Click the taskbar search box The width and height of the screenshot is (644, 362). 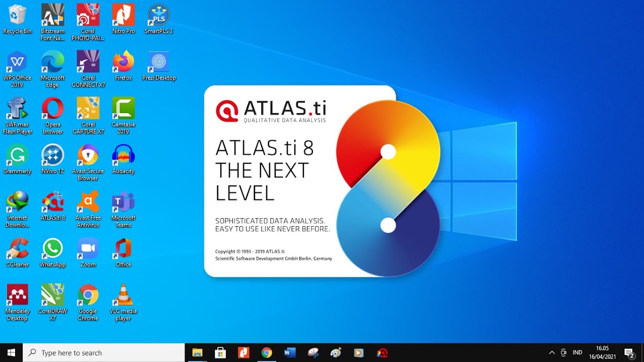click(104, 352)
